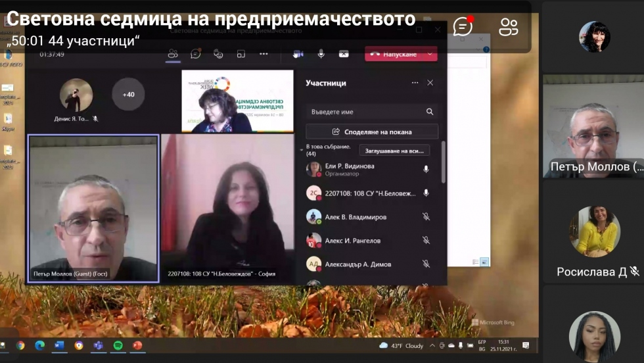This screenshot has width=644, height=363.
Task: Click Денис Я. То... participant avatar
Action: [x=76, y=95]
